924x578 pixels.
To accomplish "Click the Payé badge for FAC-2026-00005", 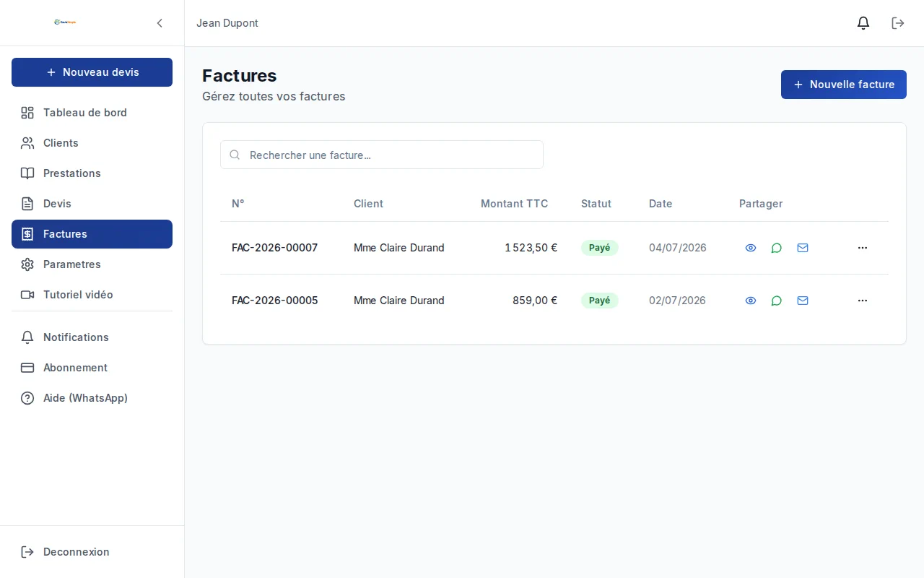I will pyautogui.click(x=600, y=301).
